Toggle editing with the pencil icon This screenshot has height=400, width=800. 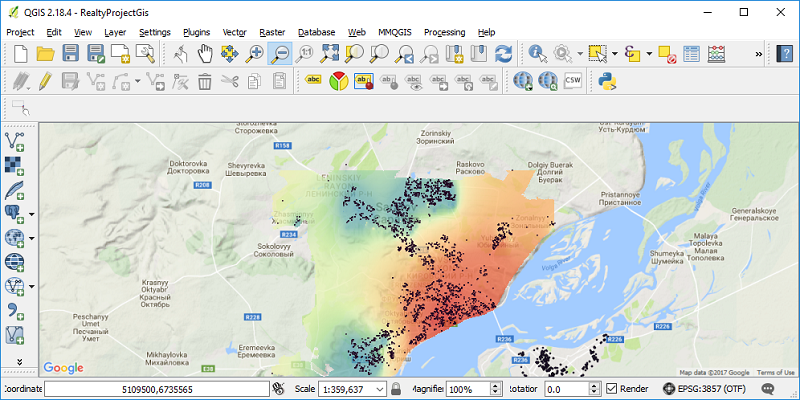(x=45, y=81)
